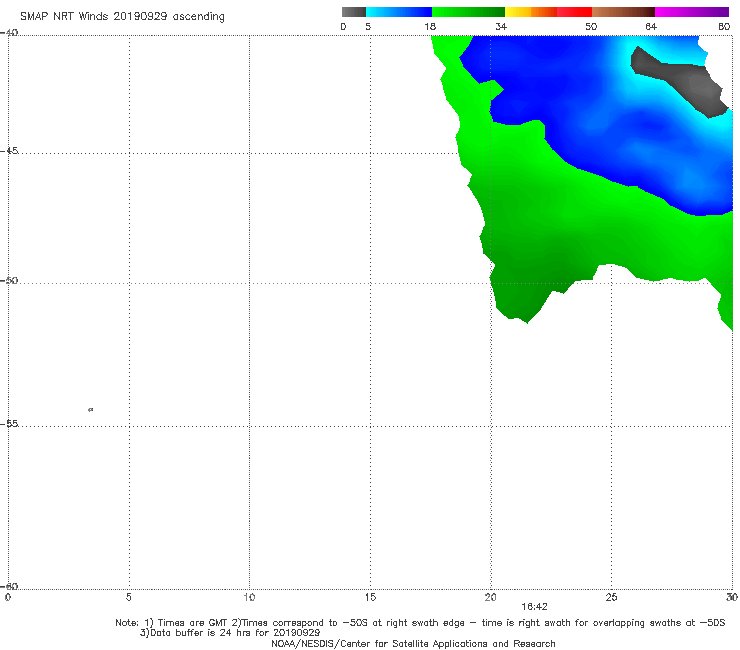Click the latitude axis label '-50'
Screen dimensions: 740x650
coord(9,281)
